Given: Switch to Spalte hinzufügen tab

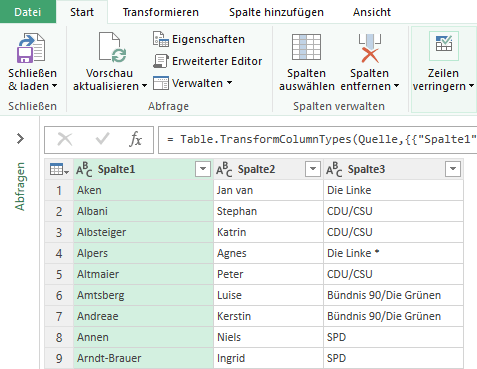Looking at the screenshot, I should [276, 12].
